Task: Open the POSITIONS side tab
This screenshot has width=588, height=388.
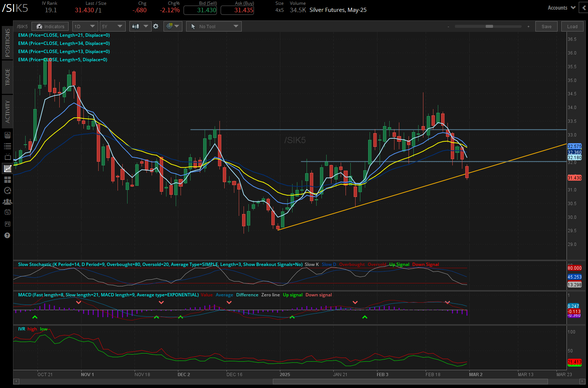Action: 7,43
